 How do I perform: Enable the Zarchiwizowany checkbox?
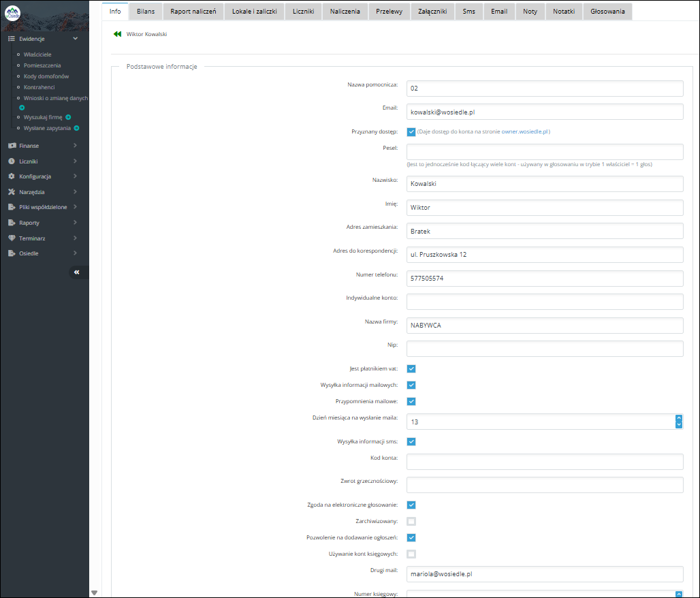[x=411, y=522]
